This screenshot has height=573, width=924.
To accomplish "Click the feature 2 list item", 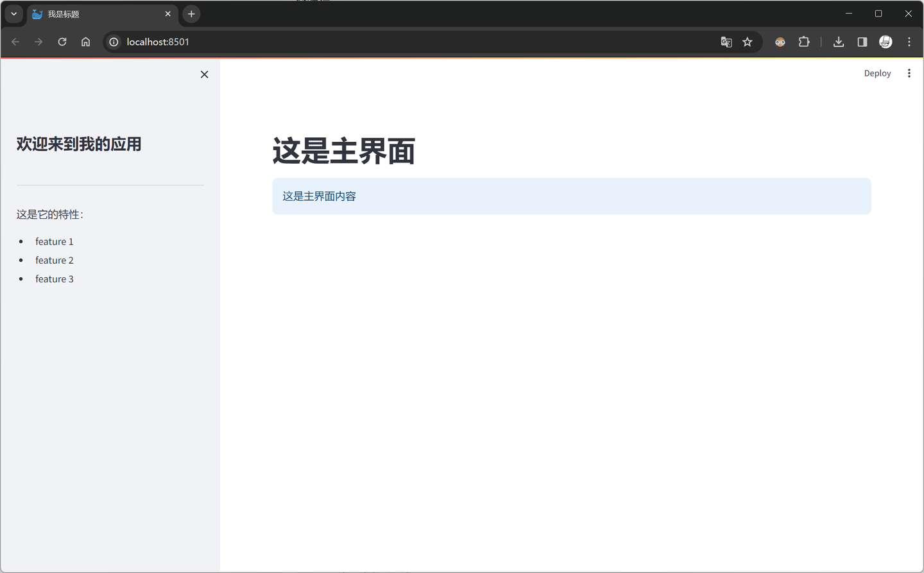I will (x=55, y=260).
